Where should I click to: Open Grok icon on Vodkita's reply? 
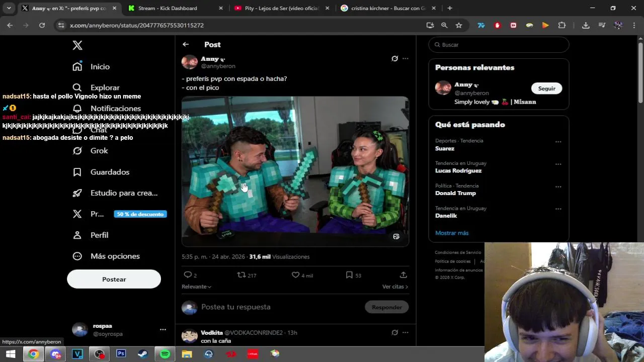395,332
